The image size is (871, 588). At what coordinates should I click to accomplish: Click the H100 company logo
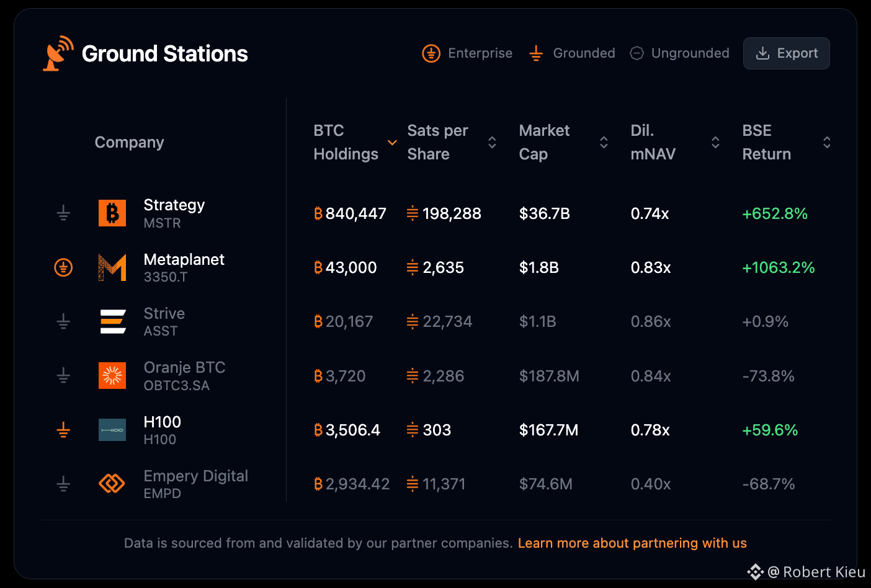coord(112,430)
